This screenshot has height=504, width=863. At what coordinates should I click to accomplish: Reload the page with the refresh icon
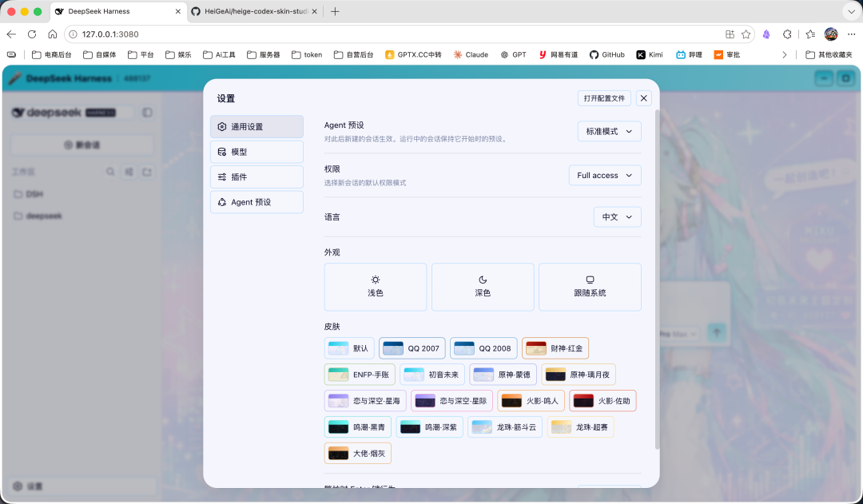32,34
